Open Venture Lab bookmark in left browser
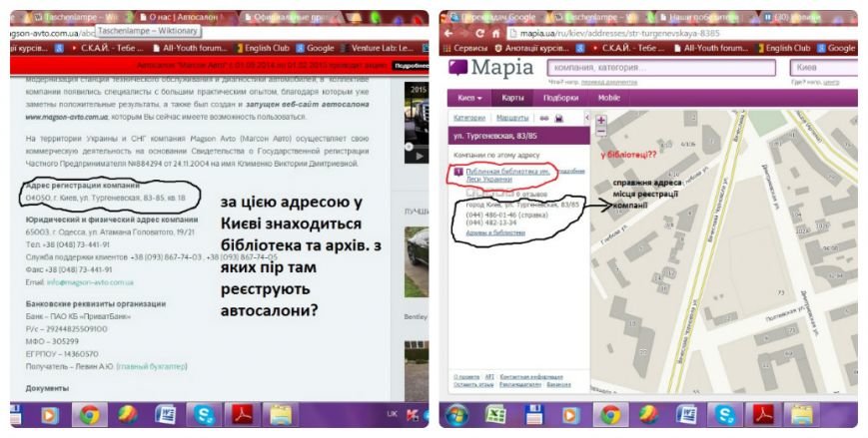This screenshot has width=868, height=438. pos(377,48)
